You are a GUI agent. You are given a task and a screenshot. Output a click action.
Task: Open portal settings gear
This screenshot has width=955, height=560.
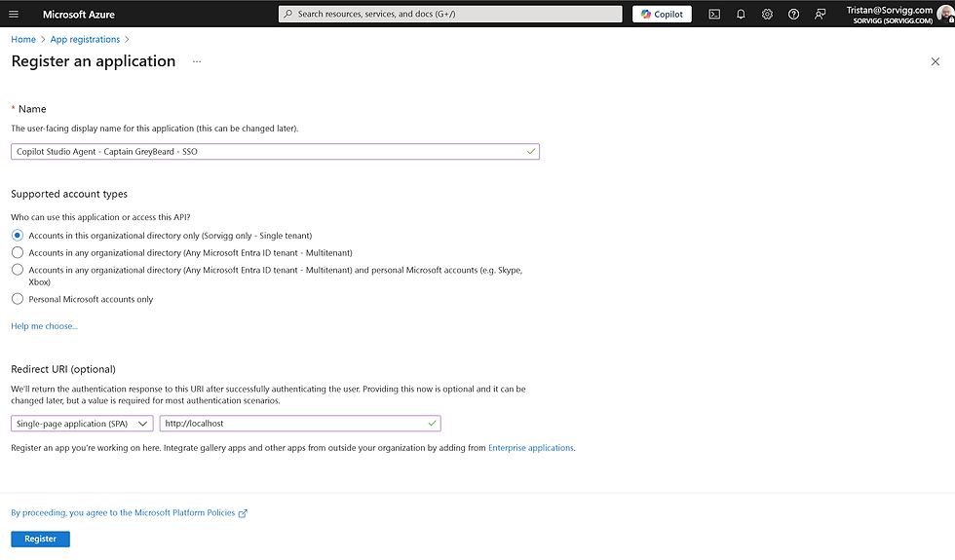click(767, 14)
